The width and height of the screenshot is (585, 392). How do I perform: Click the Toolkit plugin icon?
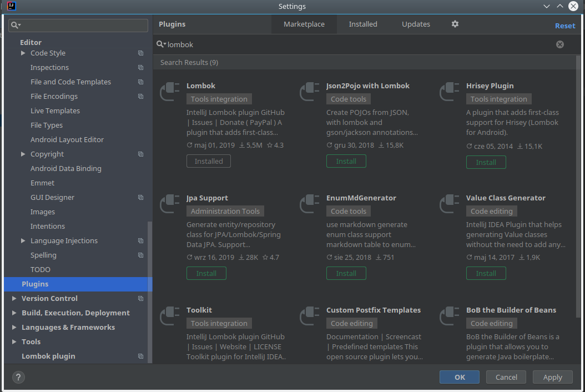pyautogui.click(x=170, y=316)
